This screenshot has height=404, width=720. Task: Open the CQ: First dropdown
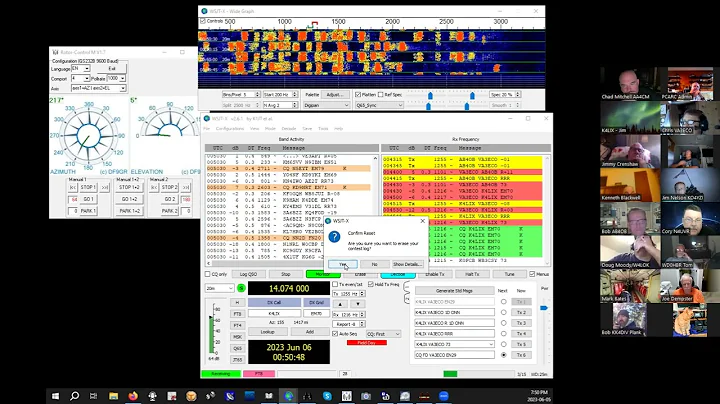tap(383, 334)
